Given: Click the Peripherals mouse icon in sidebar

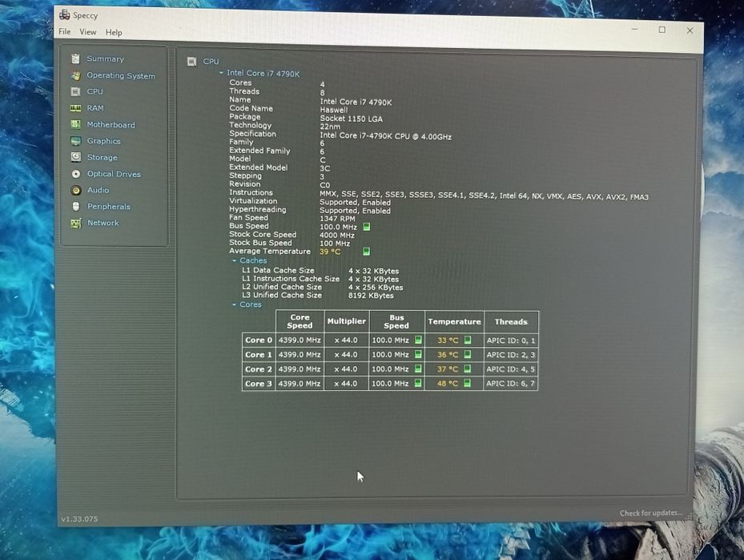Looking at the screenshot, I should pos(76,207).
